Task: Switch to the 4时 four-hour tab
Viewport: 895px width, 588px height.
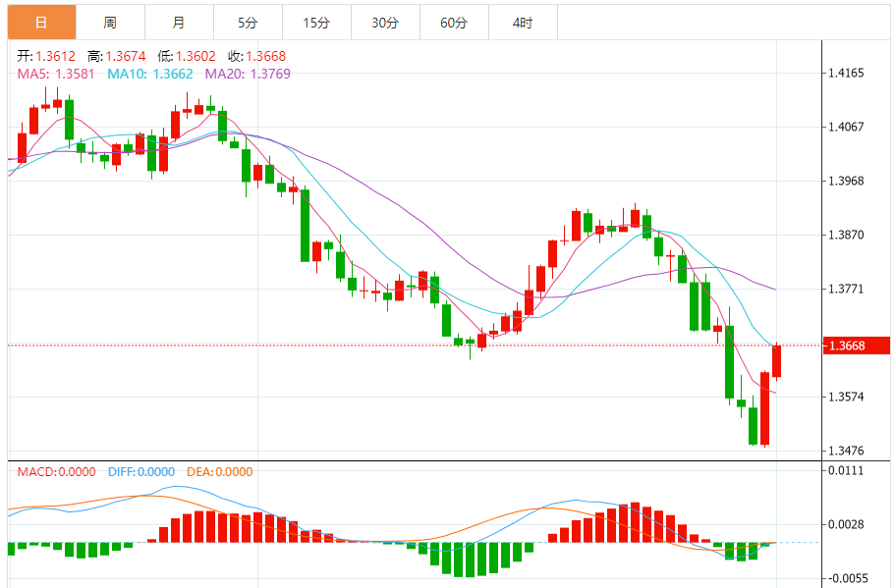Action: [x=523, y=23]
